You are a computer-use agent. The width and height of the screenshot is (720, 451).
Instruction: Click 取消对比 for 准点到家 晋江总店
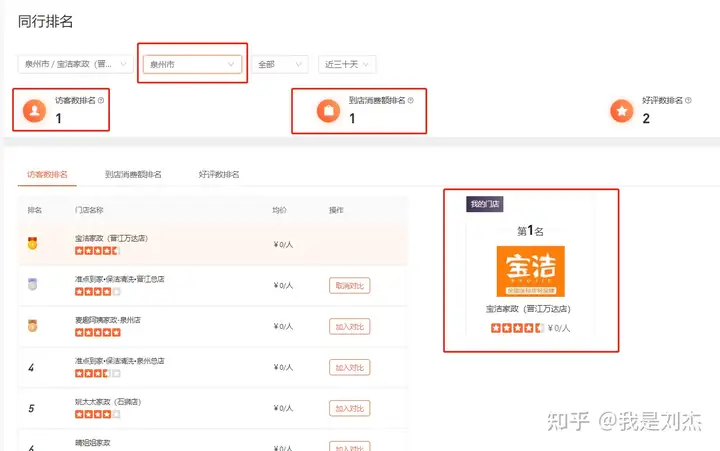pyautogui.click(x=349, y=286)
